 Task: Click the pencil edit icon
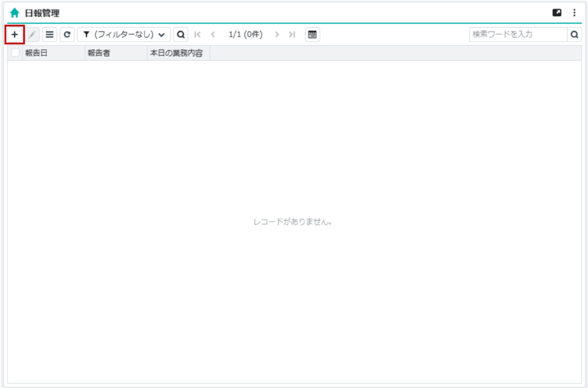[32, 34]
